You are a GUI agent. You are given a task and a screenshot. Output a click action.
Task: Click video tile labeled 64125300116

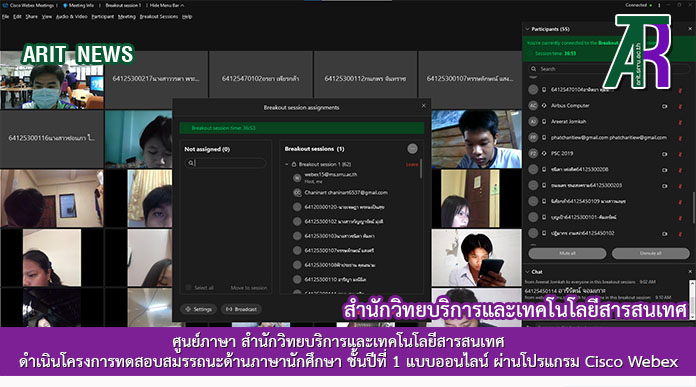pos(52,139)
